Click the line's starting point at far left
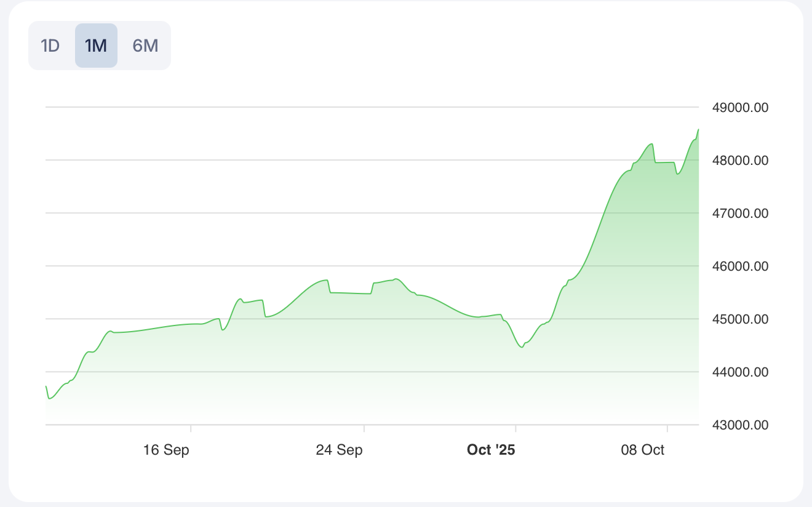 click(x=46, y=386)
